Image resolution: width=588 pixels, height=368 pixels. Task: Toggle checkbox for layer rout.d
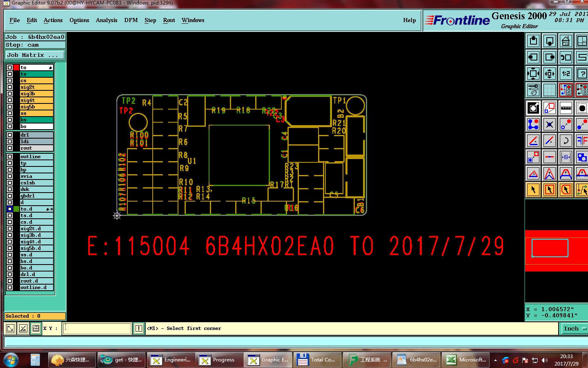10,281
